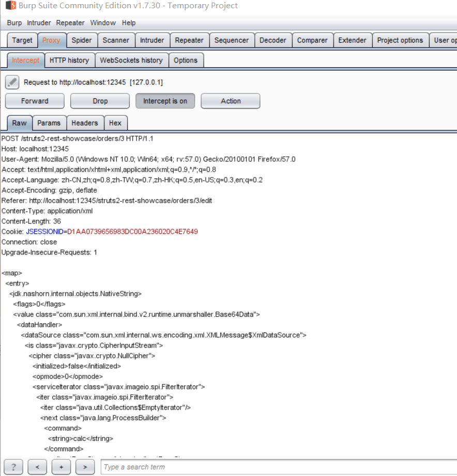Click the Connection: close line

pyautogui.click(x=29, y=242)
